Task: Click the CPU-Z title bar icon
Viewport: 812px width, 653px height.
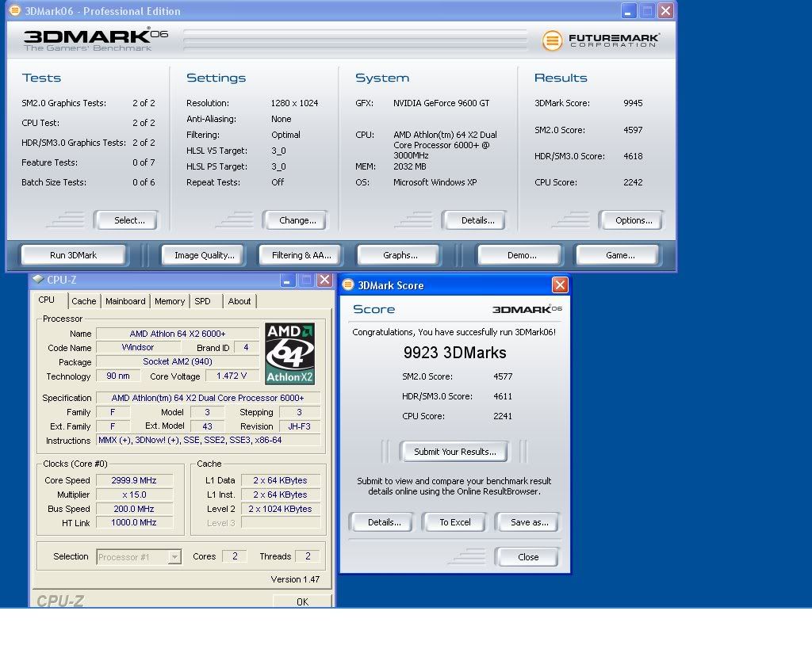Action: tap(38, 280)
